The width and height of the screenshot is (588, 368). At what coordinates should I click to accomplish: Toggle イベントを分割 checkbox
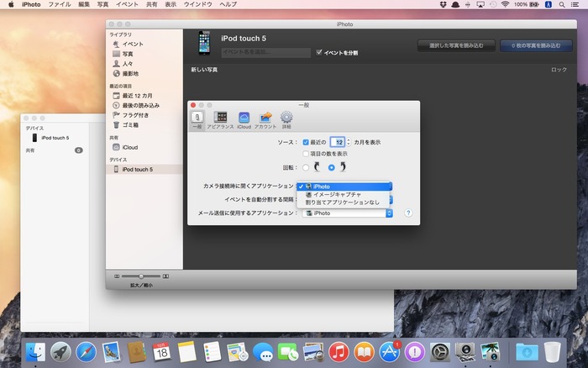tap(319, 52)
